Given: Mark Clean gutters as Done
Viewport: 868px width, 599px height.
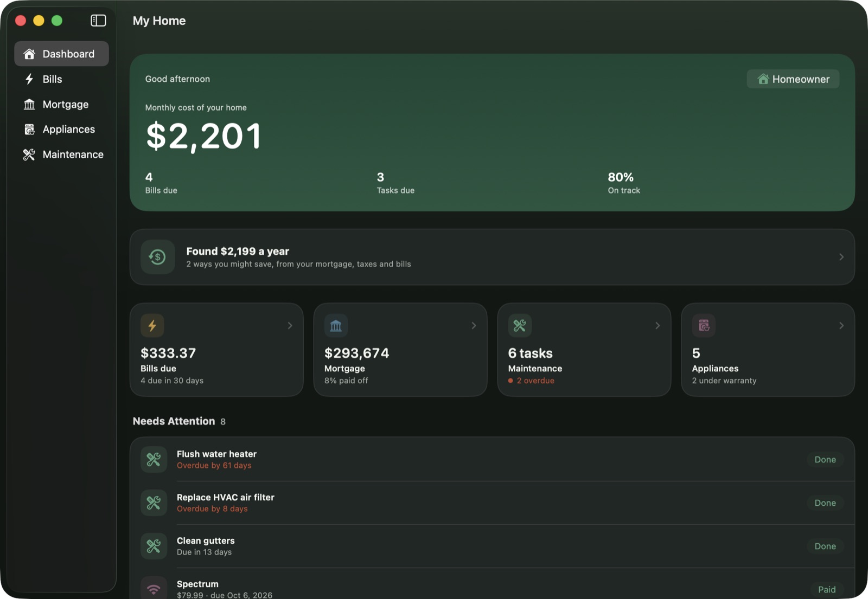Looking at the screenshot, I should coord(825,546).
